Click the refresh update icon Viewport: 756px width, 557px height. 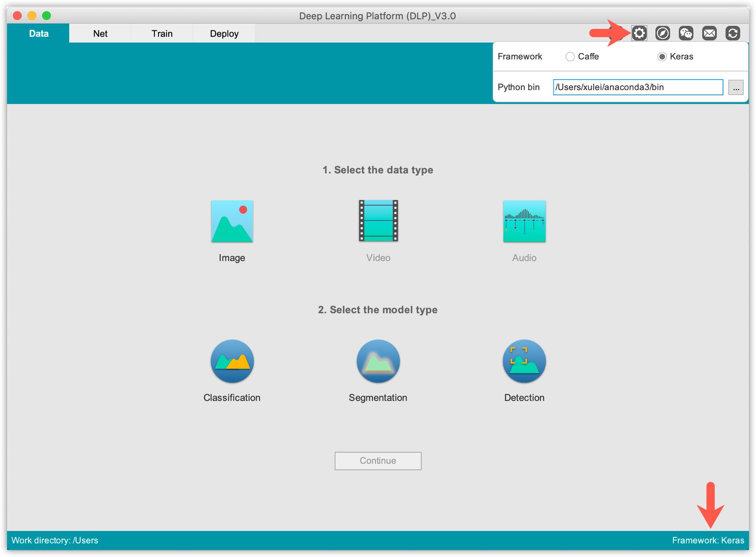733,33
